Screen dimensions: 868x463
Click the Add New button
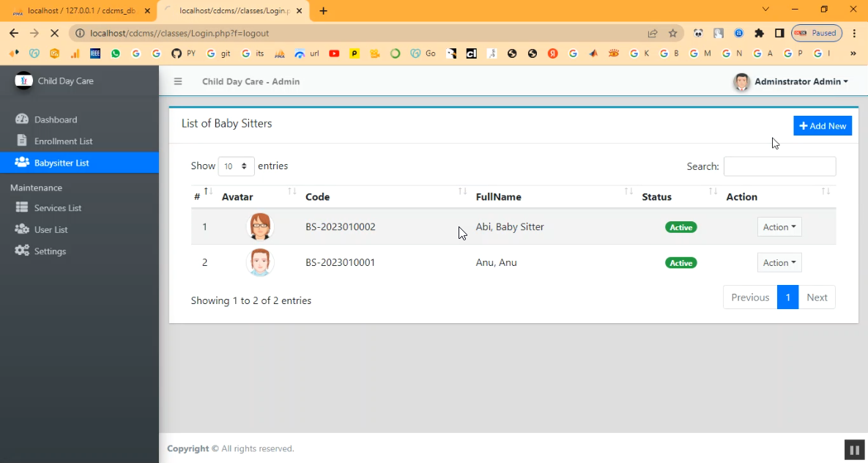822,126
